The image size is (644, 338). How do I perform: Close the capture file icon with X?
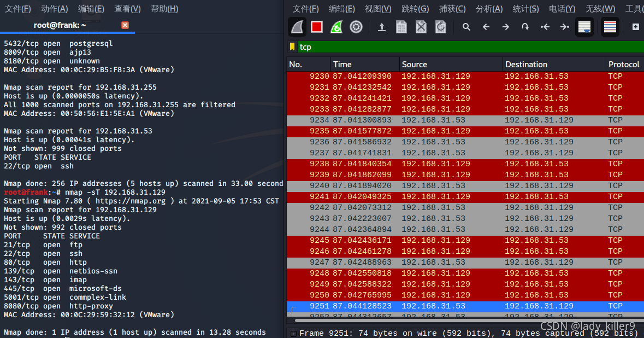pyautogui.click(x=421, y=27)
